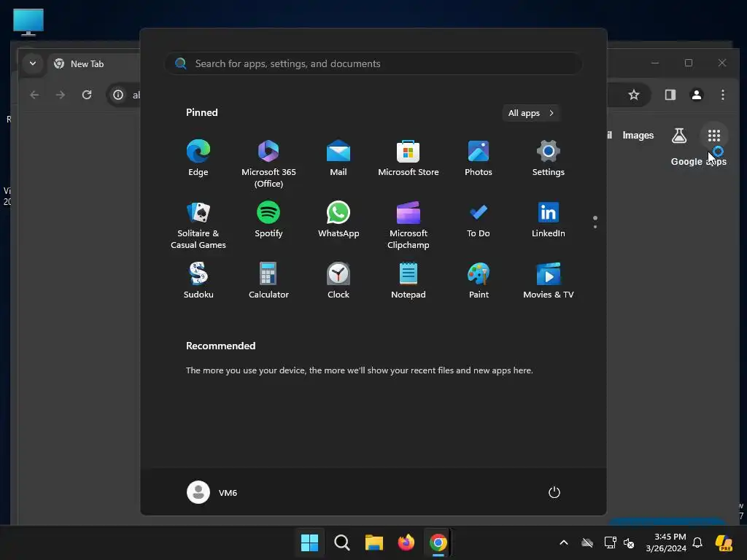Go to next page of pinned apps

pos(595,227)
